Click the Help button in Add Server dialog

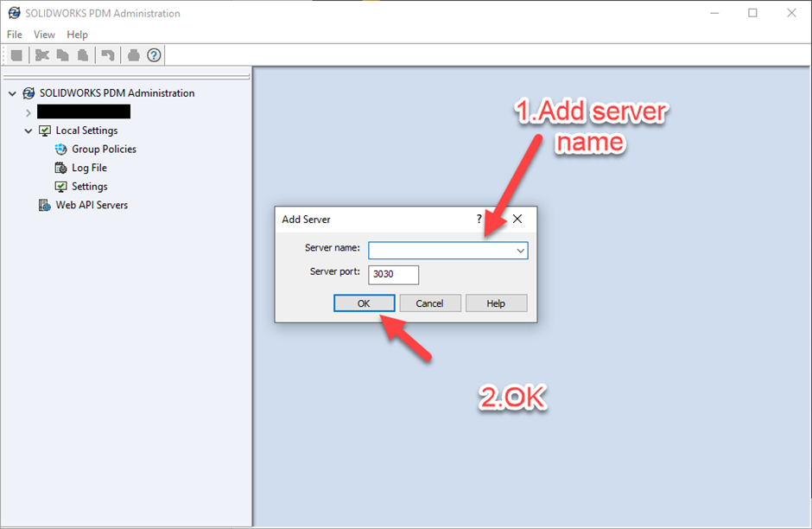tap(496, 303)
